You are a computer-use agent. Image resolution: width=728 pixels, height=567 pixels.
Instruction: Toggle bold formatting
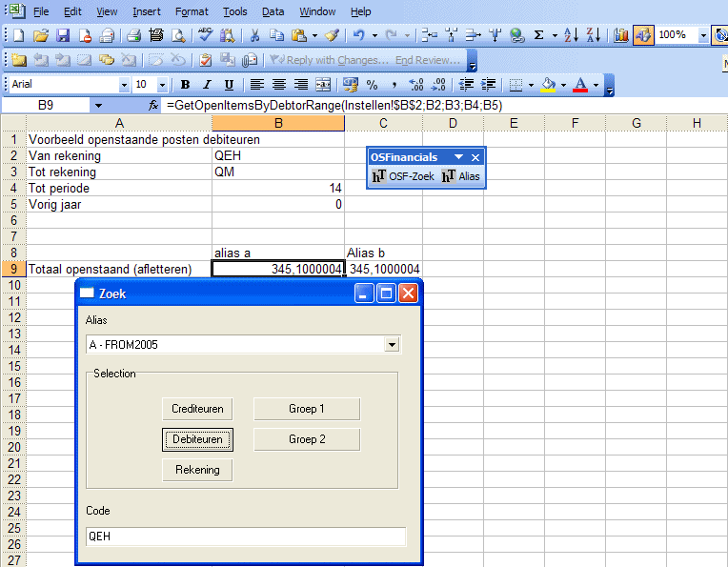pyautogui.click(x=185, y=85)
